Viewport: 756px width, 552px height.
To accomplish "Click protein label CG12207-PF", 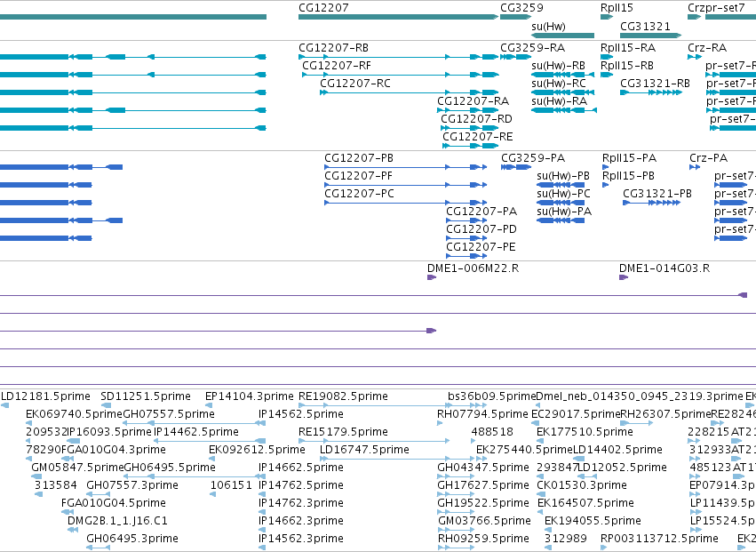I will 358,176.
